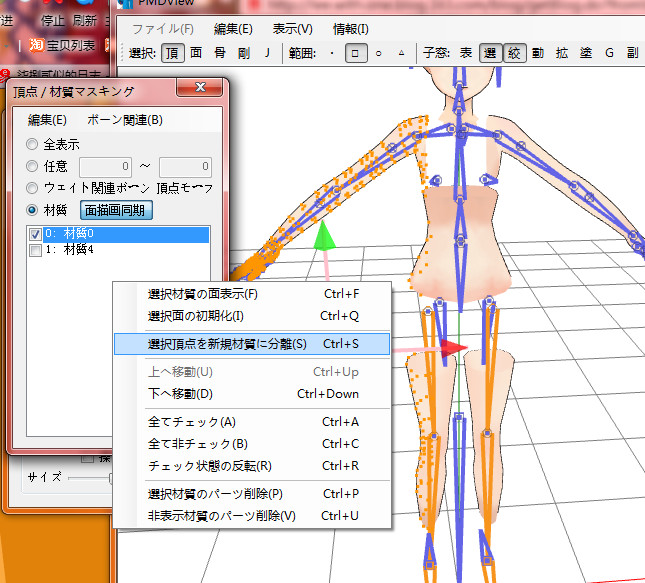Select vertex mode 頂 in toolbar

pos(172,53)
